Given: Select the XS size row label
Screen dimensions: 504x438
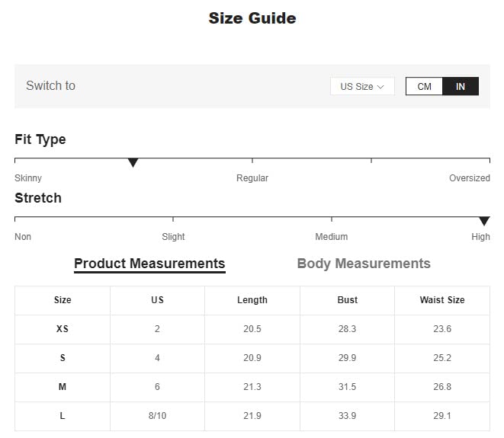Looking at the screenshot, I should pyautogui.click(x=63, y=329).
